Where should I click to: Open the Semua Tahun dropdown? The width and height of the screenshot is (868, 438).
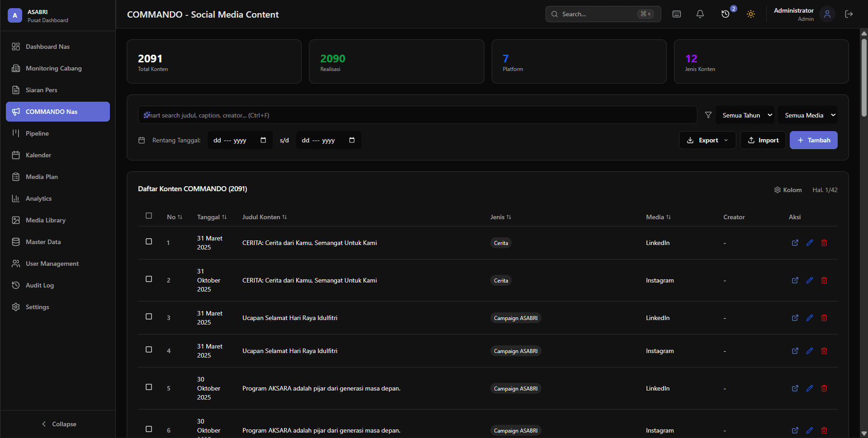(745, 115)
